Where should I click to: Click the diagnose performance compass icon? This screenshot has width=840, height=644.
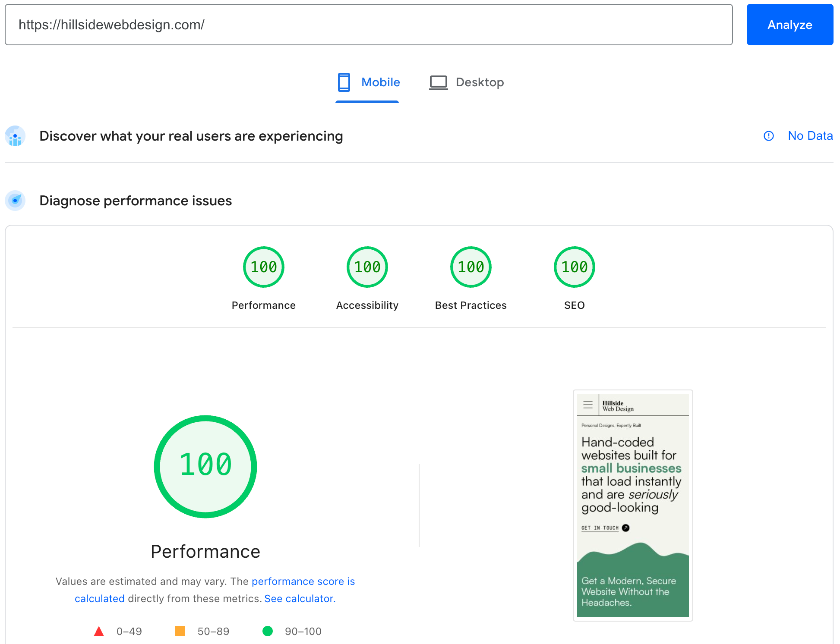point(15,201)
